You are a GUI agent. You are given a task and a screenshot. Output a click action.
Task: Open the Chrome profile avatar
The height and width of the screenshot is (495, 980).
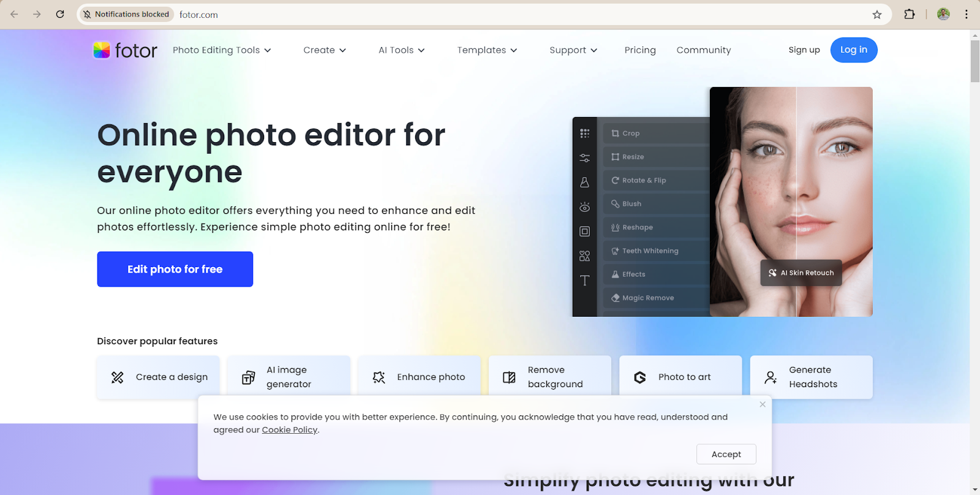click(943, 14)
